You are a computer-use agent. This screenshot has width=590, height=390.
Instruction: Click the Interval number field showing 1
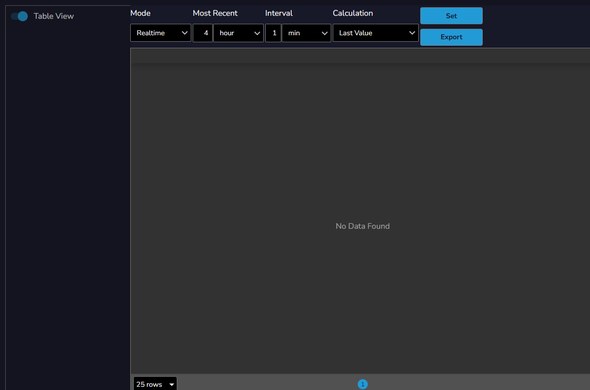(273, 33)
